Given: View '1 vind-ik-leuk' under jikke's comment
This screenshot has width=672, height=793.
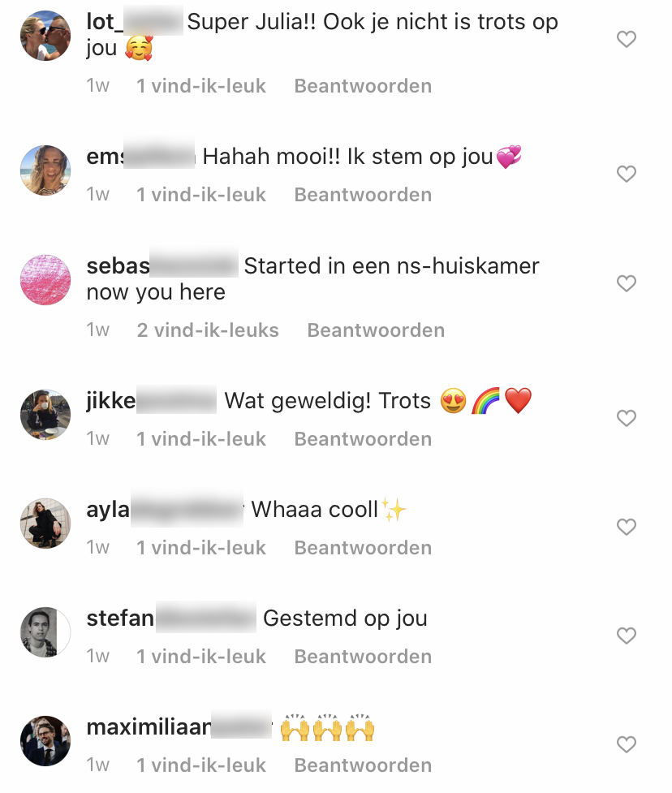Looking at the screenshot, I should [x=201, y=439].
